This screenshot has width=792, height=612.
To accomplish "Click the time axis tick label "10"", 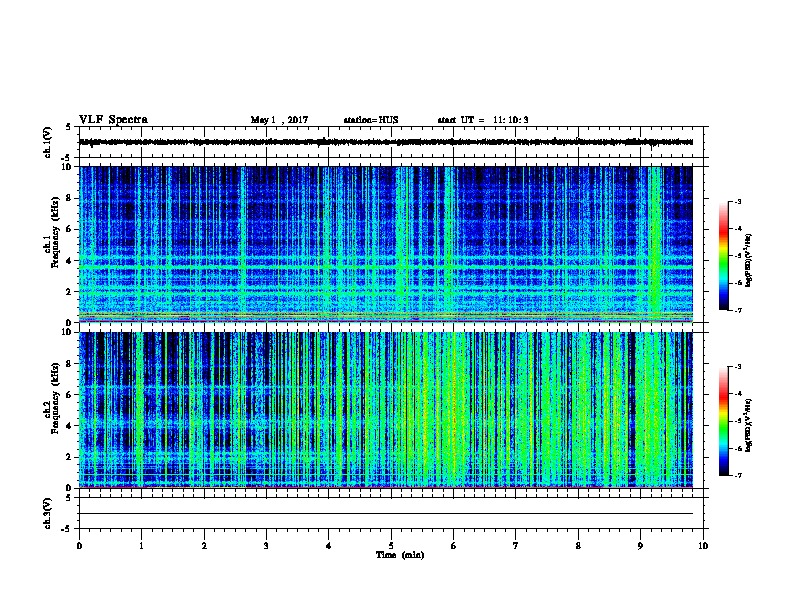I will 703,546.
